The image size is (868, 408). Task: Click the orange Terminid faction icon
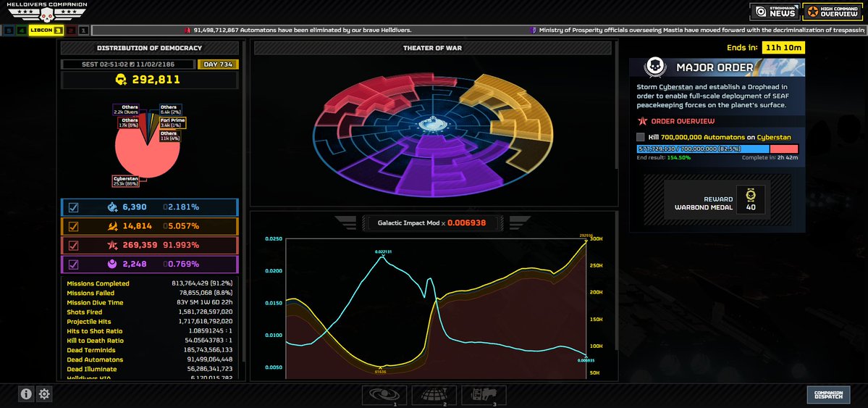pos(113,226)
